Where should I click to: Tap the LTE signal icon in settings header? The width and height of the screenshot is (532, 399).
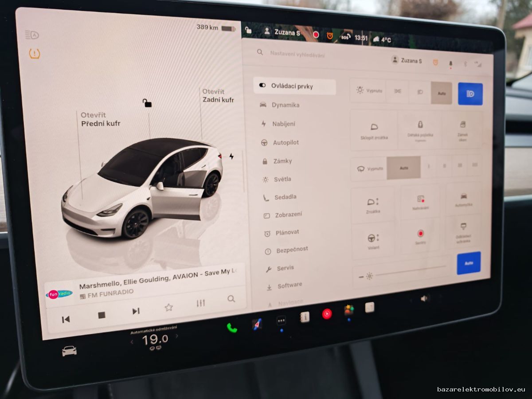pos(478,64)
